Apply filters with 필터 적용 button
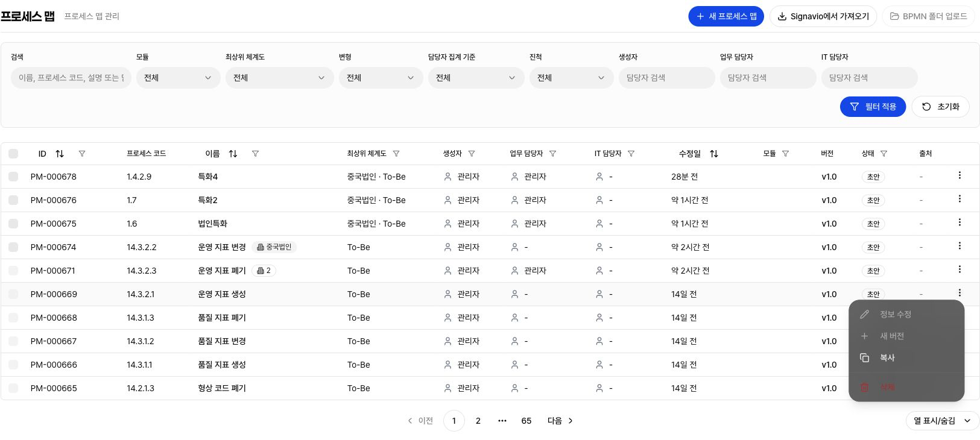This screenshot has width=980, height=440. click(873, 107)
